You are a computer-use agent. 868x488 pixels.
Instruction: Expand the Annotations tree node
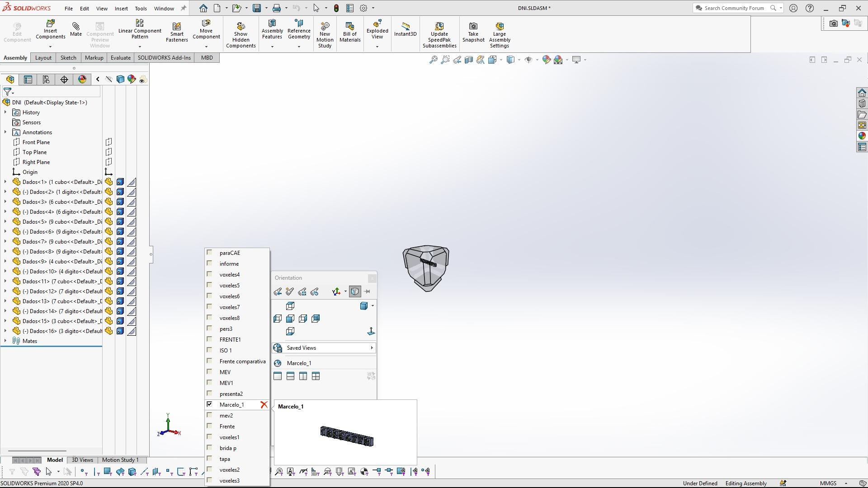coord(5,132)
